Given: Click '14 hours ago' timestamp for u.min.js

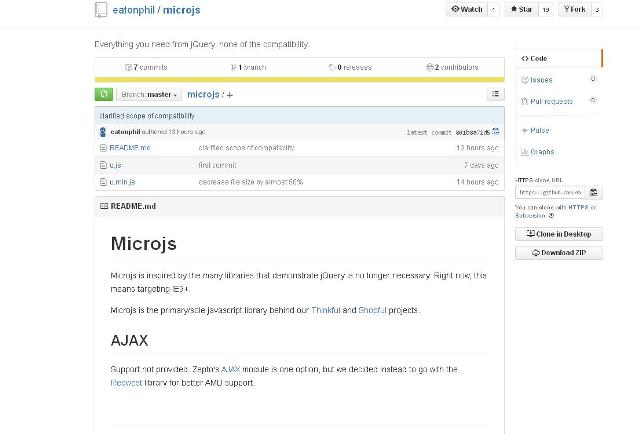Looking at the screenshot, I should tap(477, 182).
